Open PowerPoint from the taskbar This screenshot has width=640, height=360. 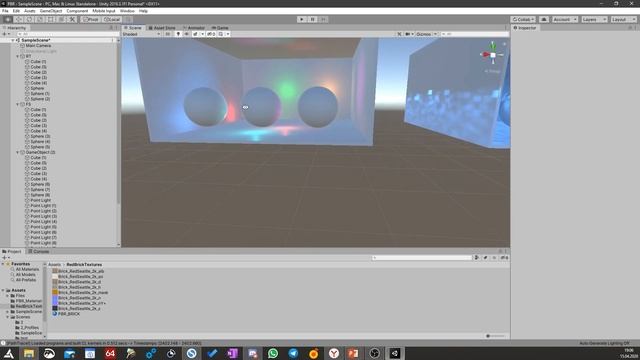pyautogui.click(x=353, y=353)
